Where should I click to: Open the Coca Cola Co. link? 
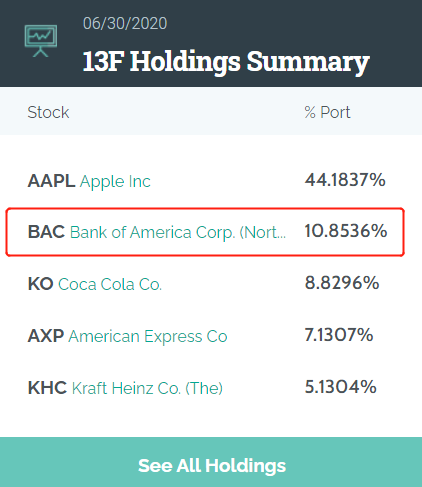click(x=110, y=284)
